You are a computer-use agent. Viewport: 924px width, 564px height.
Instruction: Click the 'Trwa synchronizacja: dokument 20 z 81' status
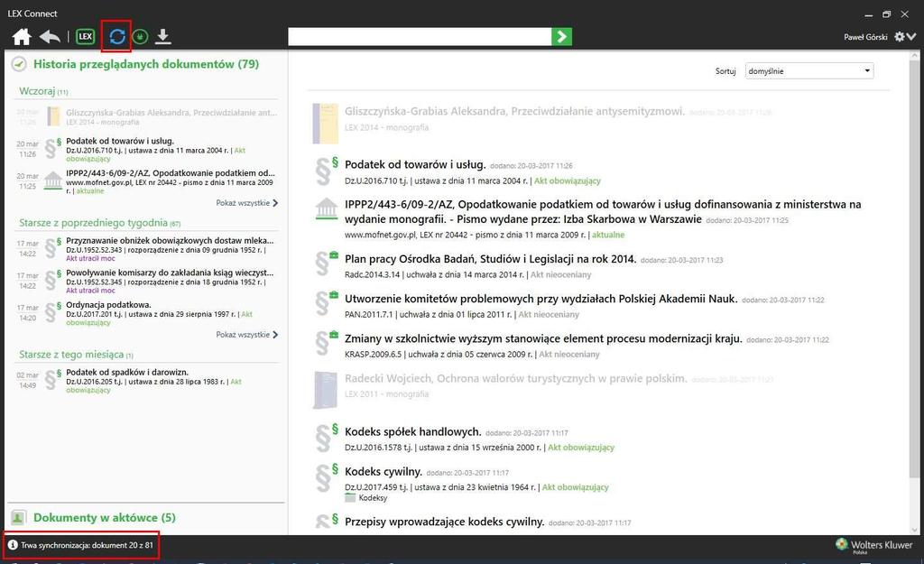[88, 545]
